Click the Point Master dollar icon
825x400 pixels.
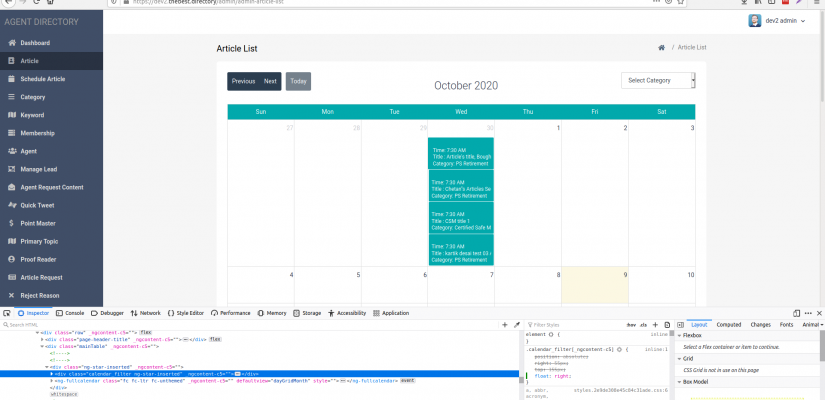click(10, 223)
